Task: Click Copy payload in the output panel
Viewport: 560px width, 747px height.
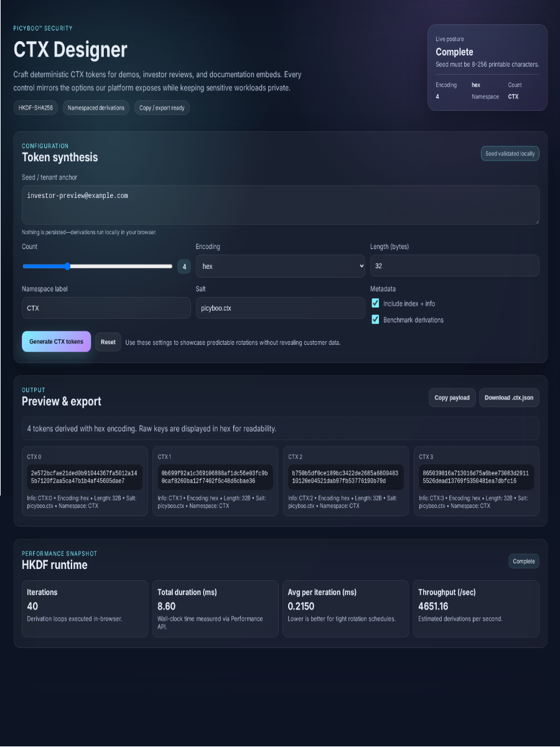Action: 452,397
